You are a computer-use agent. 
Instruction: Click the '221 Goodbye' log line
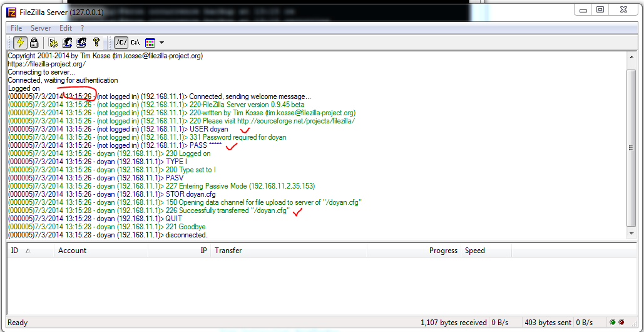coord(107,227)
